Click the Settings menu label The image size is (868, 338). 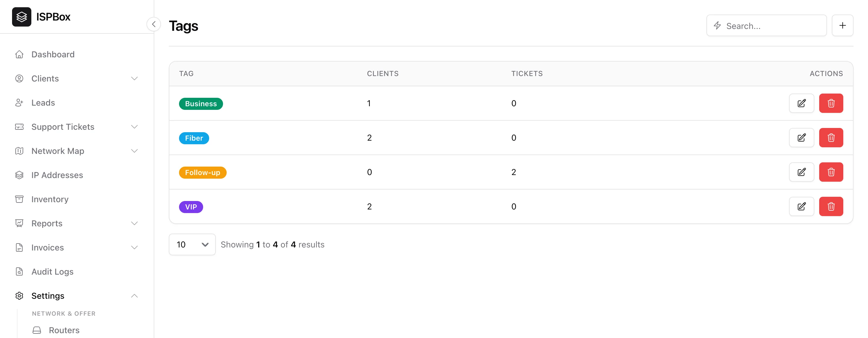pos(48,296)
